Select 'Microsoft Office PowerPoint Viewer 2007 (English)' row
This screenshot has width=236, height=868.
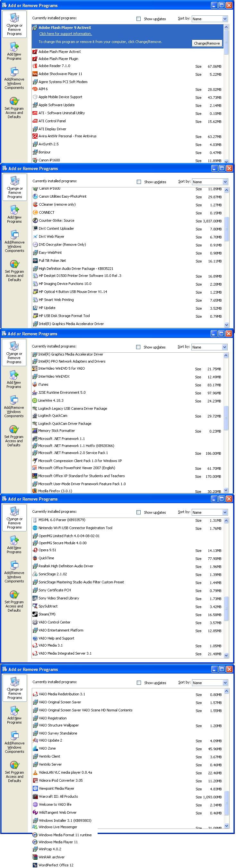point(127,468)
